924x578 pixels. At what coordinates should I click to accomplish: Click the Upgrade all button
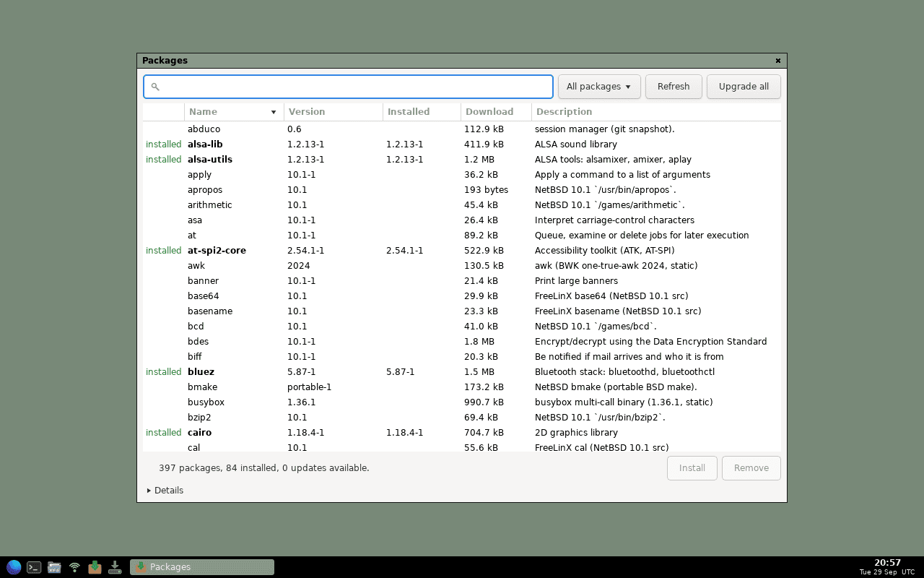click(744, 87)
